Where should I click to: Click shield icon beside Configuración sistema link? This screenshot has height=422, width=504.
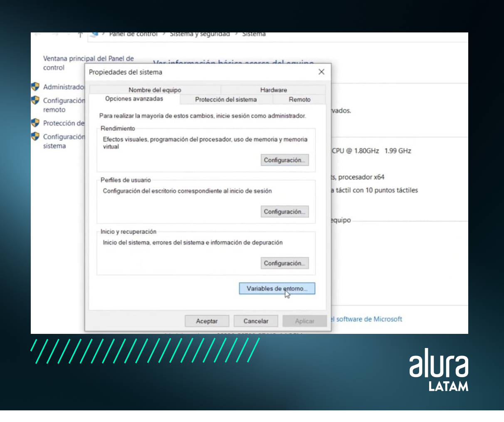(35, 136)
